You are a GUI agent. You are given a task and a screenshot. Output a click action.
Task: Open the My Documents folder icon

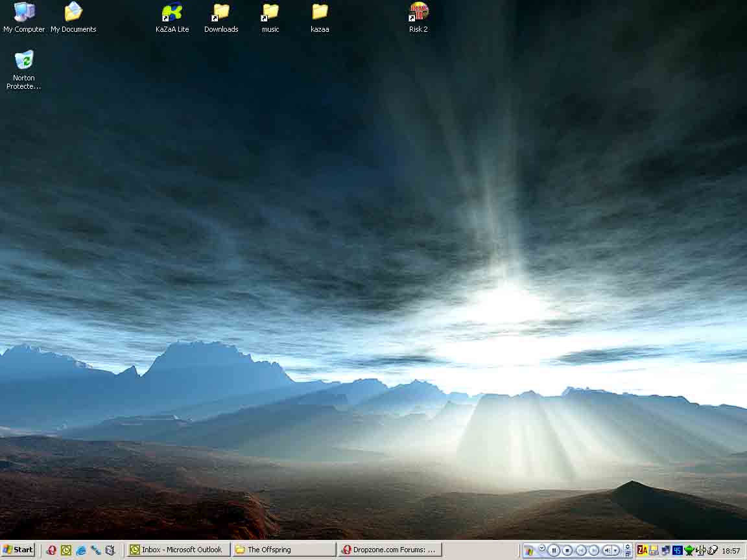(73, 13)
